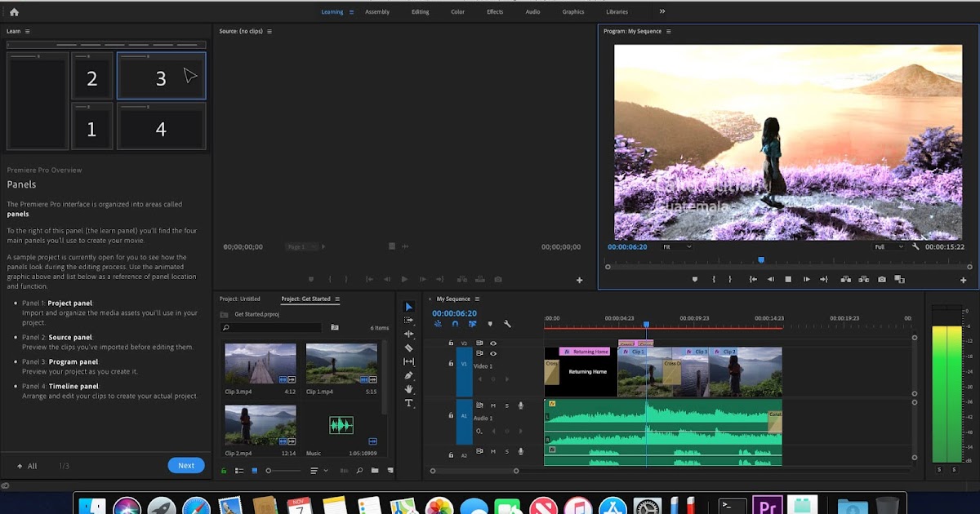The width and height of the screenshot is (980, 514).
Task: Switch project panel to list view
Action: 239,471
